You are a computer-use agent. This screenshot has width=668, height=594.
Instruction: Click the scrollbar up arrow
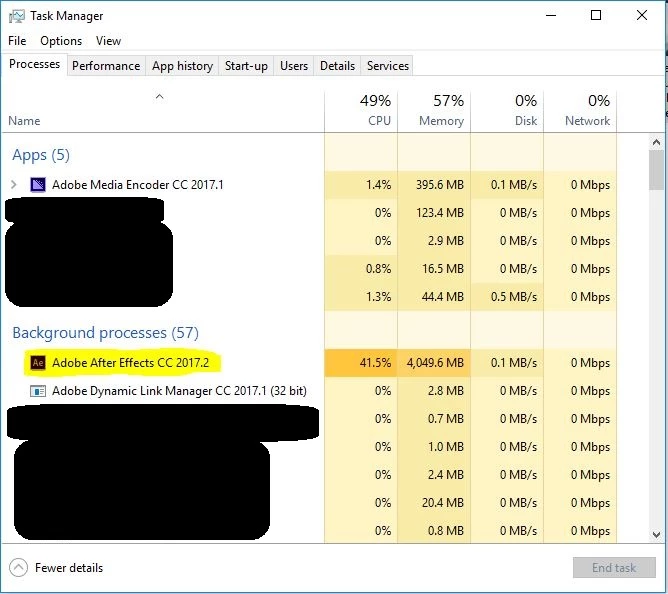(656, 142)
